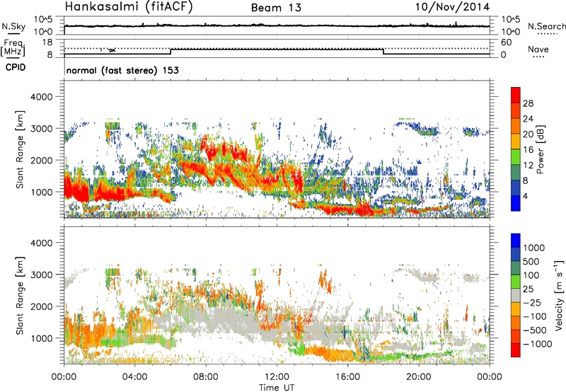
Task: Click the '60' right-axis value in frequency panel
Action: 506,42
